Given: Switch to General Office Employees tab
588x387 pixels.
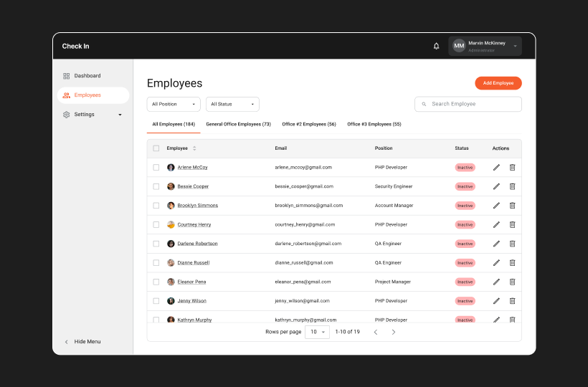Looking at the screenshot, I should click(x=238, y=124).
